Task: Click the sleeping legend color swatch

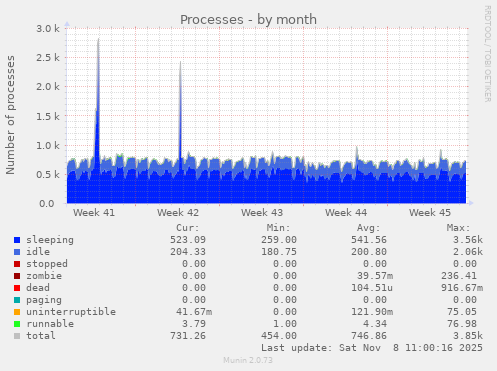Action: point(17,240)
